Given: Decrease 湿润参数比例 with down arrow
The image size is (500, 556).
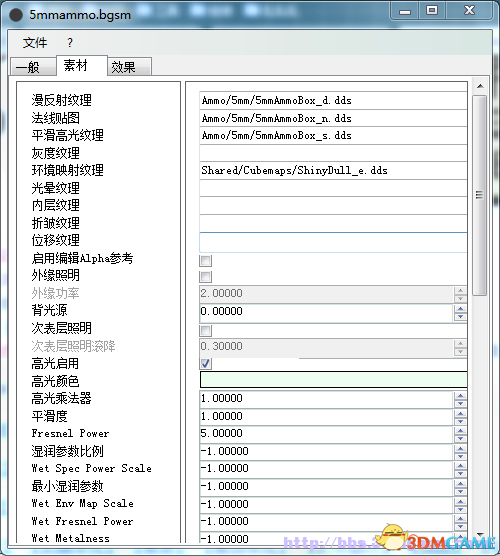Looking at the screenshot, I should click(x=460, y=456).
